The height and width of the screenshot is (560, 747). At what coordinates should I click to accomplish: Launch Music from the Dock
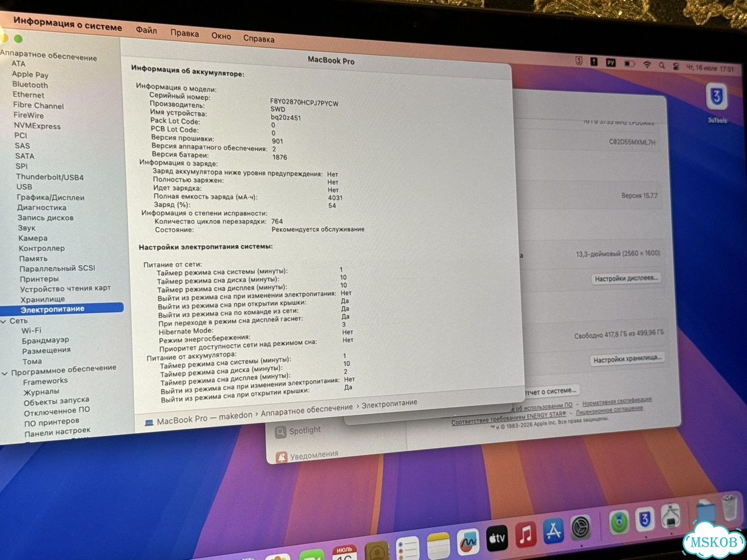pos(525,535)
